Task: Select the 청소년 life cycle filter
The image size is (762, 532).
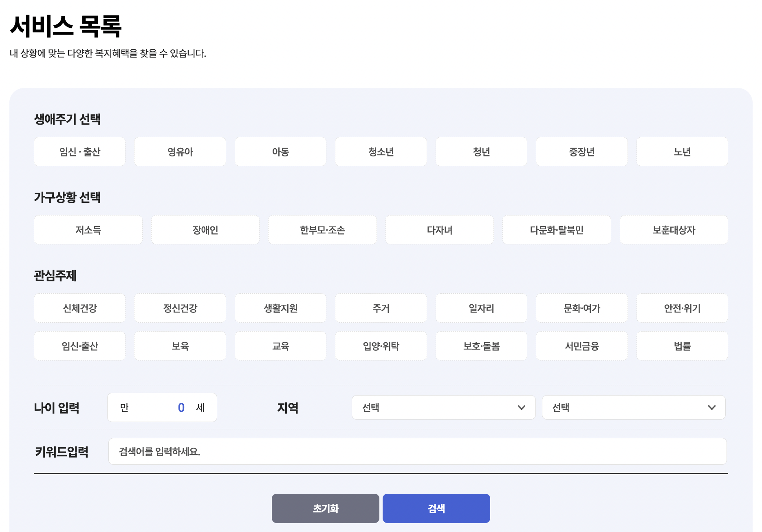Action: 380,152
